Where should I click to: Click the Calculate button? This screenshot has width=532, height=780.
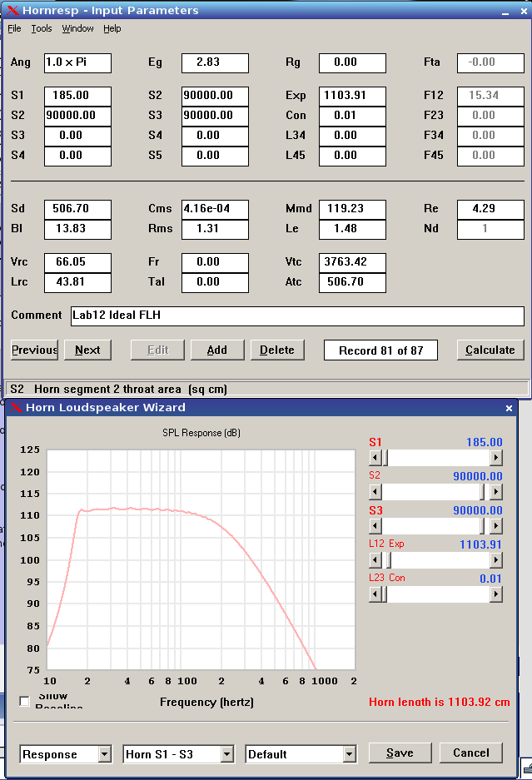click(490, 350)
